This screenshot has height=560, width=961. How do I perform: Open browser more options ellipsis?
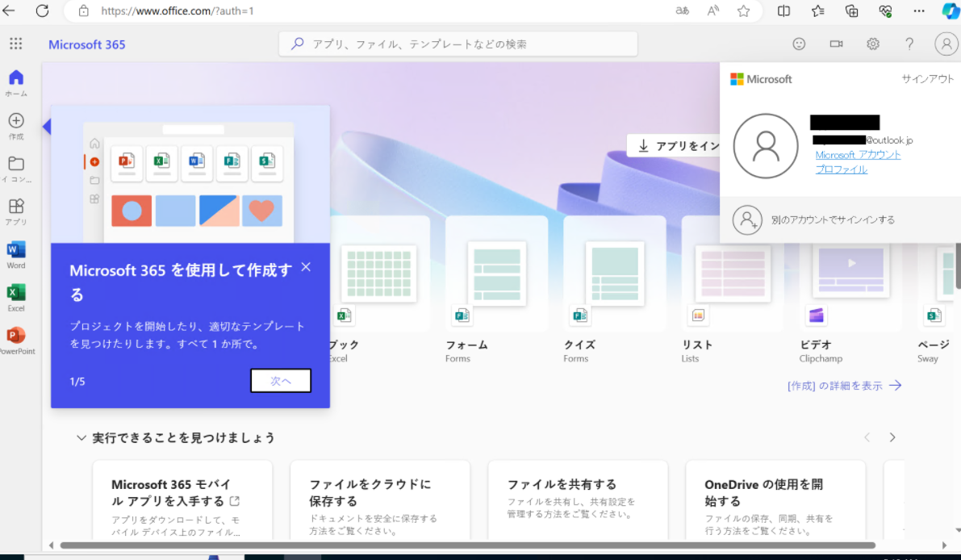point(919,10)
